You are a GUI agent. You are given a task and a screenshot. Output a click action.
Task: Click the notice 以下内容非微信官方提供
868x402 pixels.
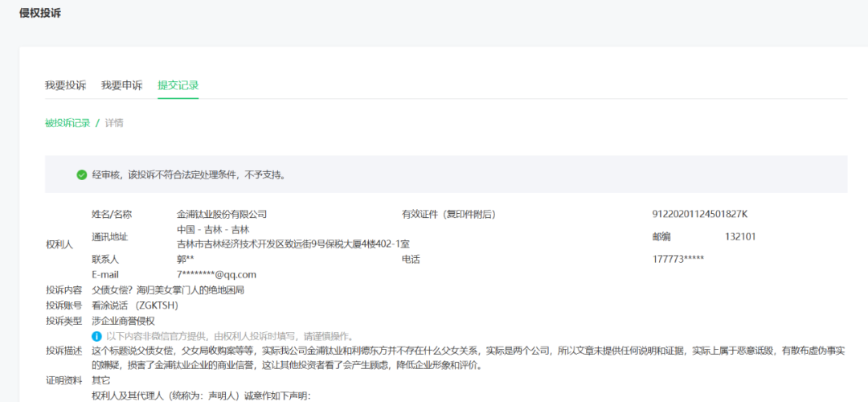click(230, 335)
